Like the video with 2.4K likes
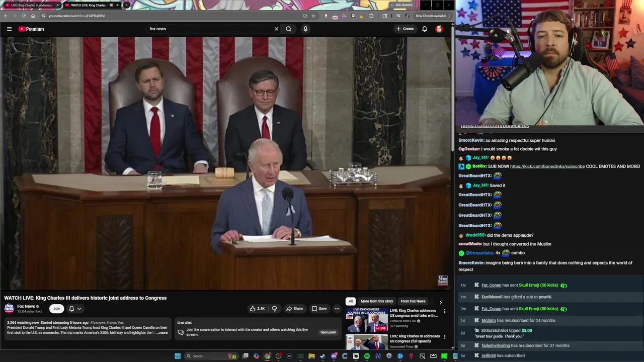Viewport: 644px width, 362px height. click(257, 309)
